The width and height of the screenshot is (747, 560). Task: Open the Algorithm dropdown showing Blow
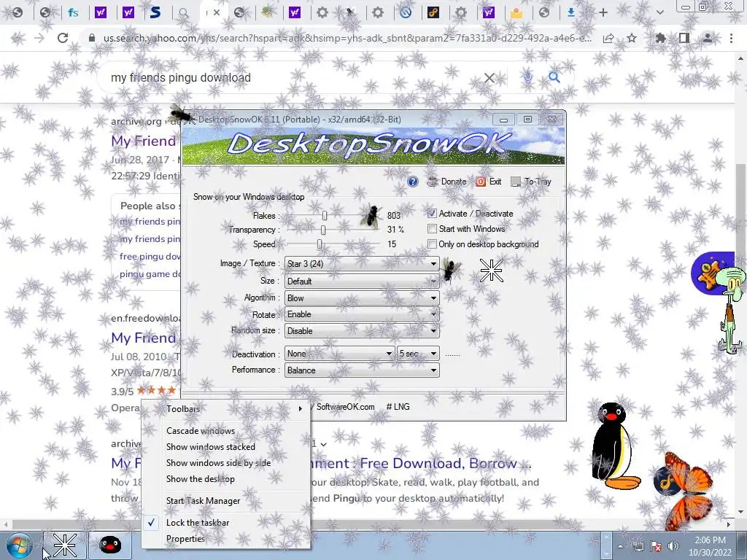(362, 297)
